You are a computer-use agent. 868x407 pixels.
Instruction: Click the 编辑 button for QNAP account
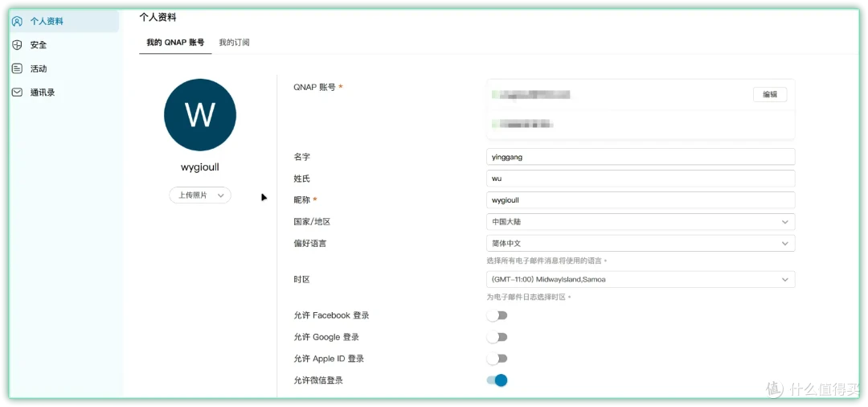[x=770, y=95]
